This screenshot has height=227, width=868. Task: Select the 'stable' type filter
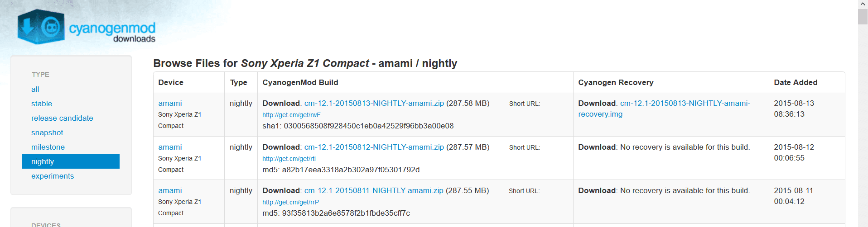(x=42, y=104)
